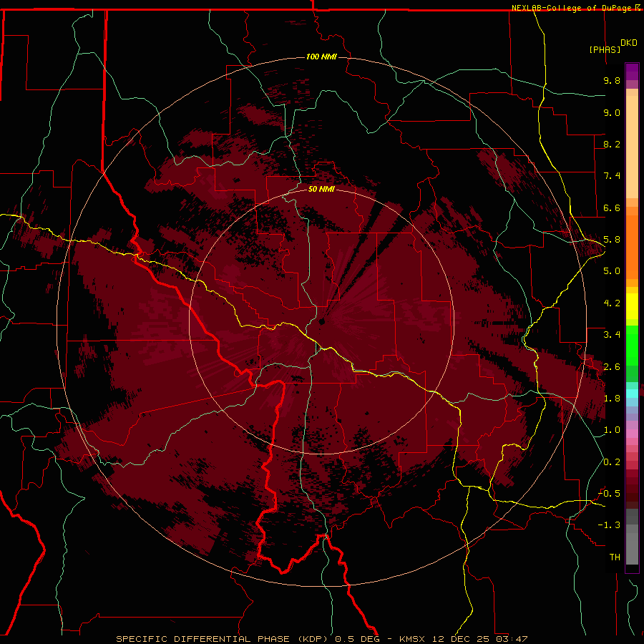Click the 0.5 DEG elevation text in caption
The width and height of the screenshot is (644, 644).
click(358, 639)
